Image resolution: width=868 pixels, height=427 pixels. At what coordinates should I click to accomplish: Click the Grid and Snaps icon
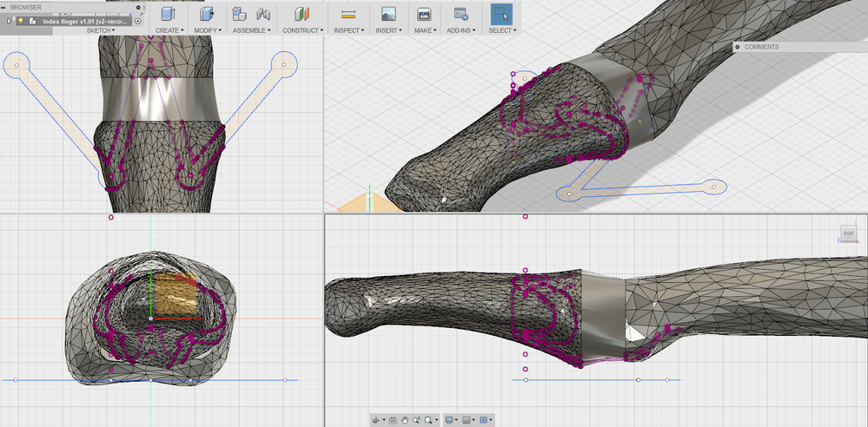tap(466, 420)
